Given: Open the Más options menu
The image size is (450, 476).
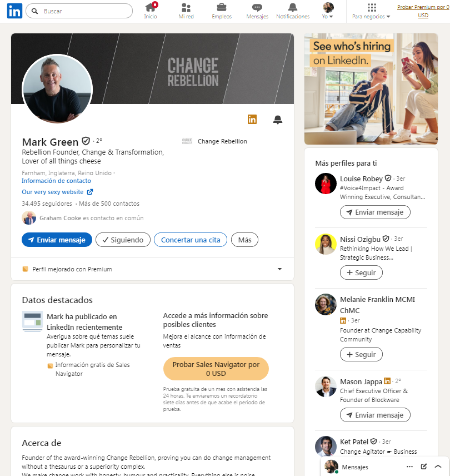Looking at the screenshot, I should point(244,240).
